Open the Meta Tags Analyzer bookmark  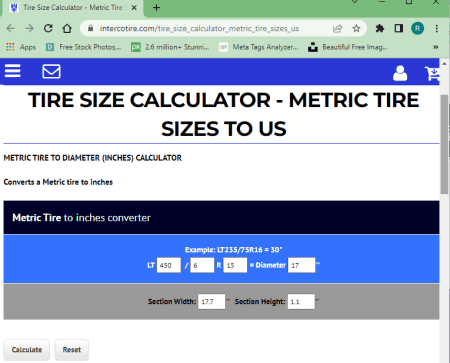(x=259, y=47)
